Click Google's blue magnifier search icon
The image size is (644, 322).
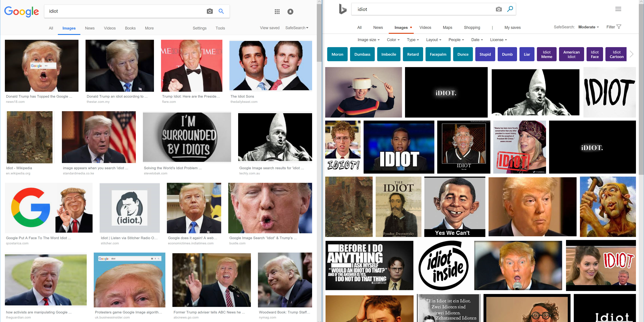[x=221, y=11]
